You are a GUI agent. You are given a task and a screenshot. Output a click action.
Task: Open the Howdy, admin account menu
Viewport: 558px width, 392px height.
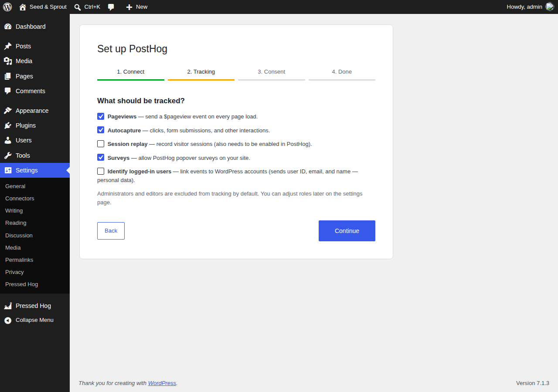(x=530, y=7)
